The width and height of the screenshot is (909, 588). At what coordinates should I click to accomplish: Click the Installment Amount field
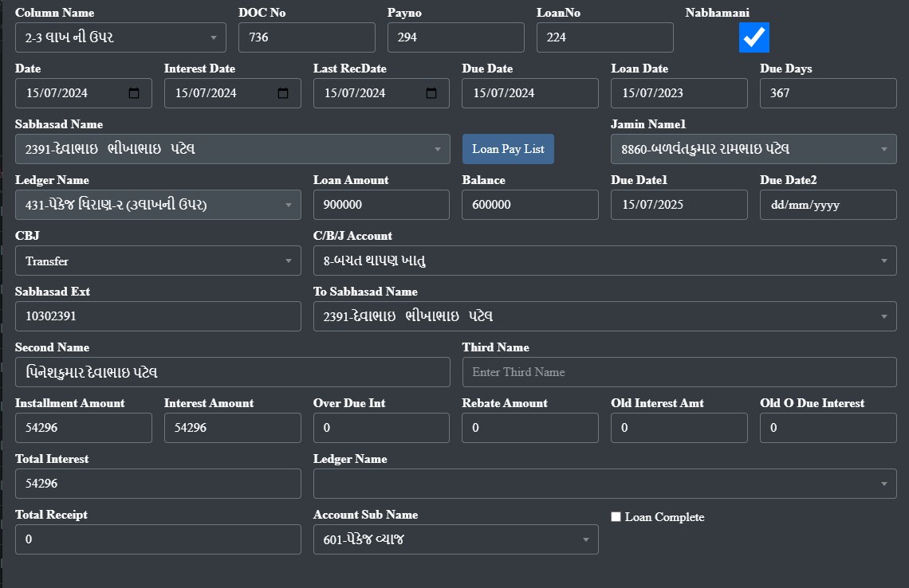pos(83,428)
